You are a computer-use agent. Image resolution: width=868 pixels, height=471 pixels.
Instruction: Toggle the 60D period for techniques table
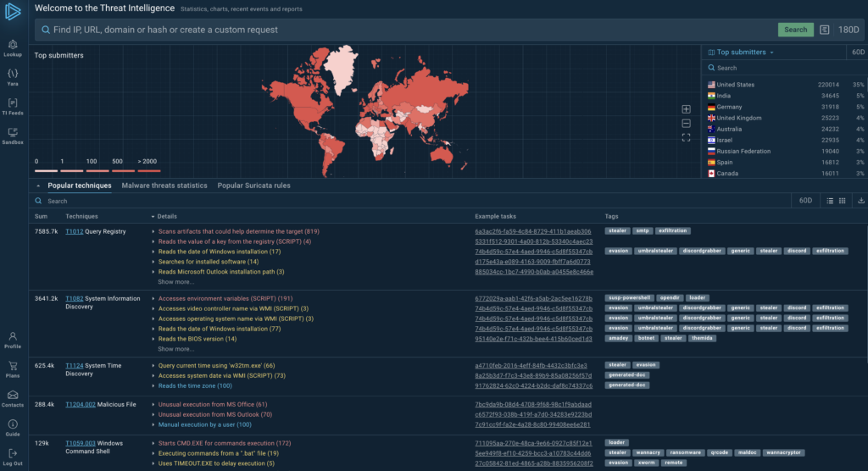click(806, 201)
